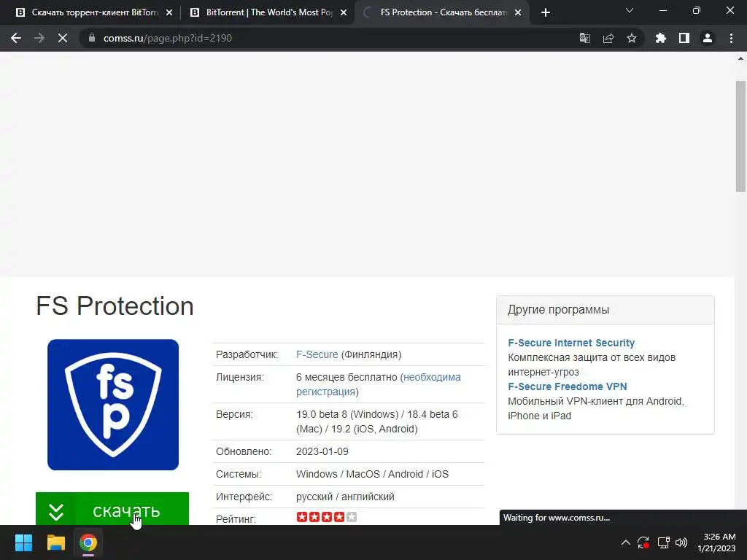Screen dimensions: 747x560
Task: Open File Explorer from the taskbar
Action: tap(55, 542)
